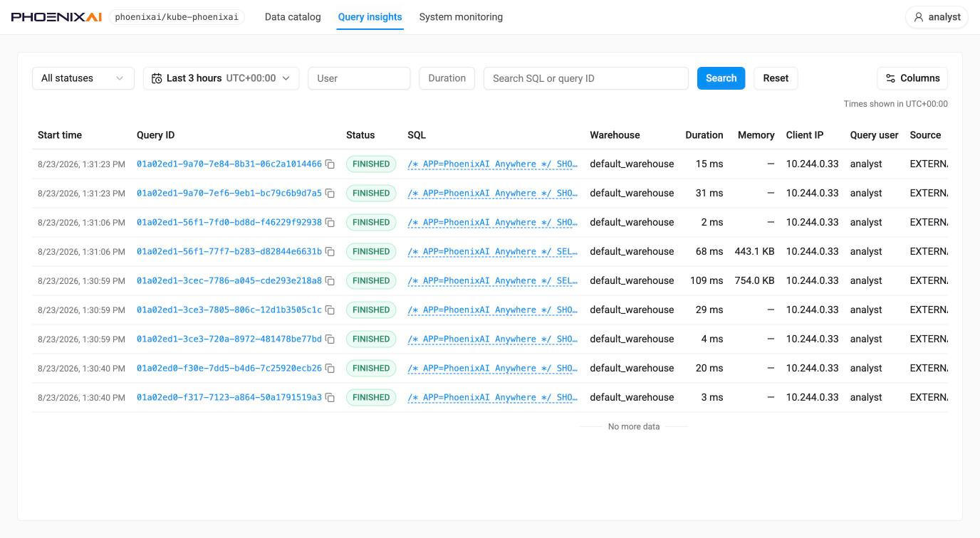Click the SQL column header

click(x=417, y=135)
